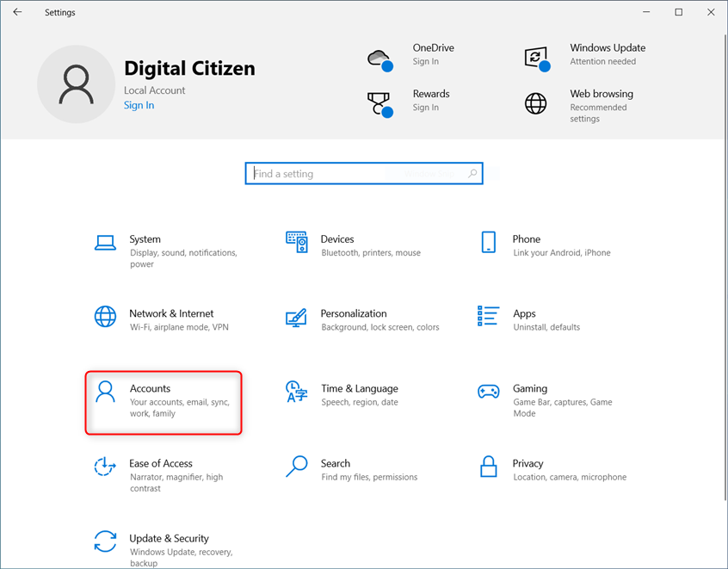Click the Personalization paintbrush icon
The width and height of the screenshot is (728, 569).
coord(296,318)
